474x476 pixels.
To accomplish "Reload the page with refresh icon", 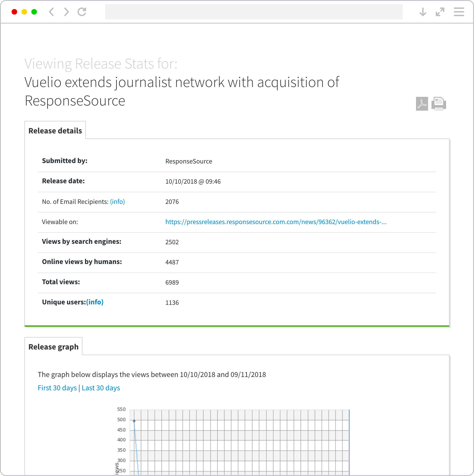I will pyautogui.click(x=82, y=12).
